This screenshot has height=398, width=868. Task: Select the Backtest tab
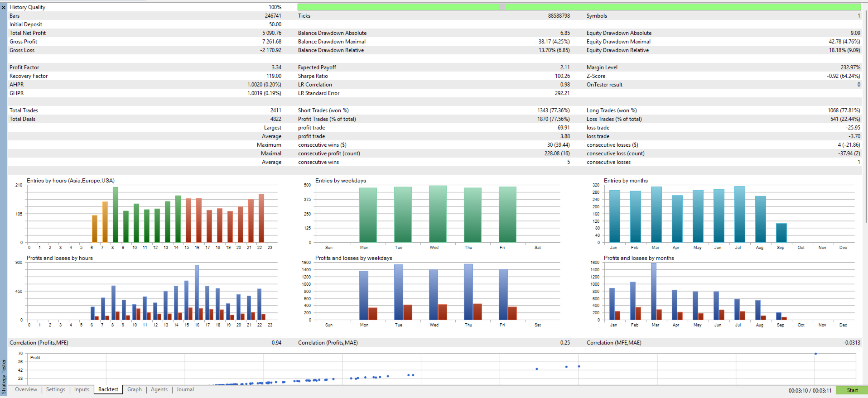coord(108,389)
